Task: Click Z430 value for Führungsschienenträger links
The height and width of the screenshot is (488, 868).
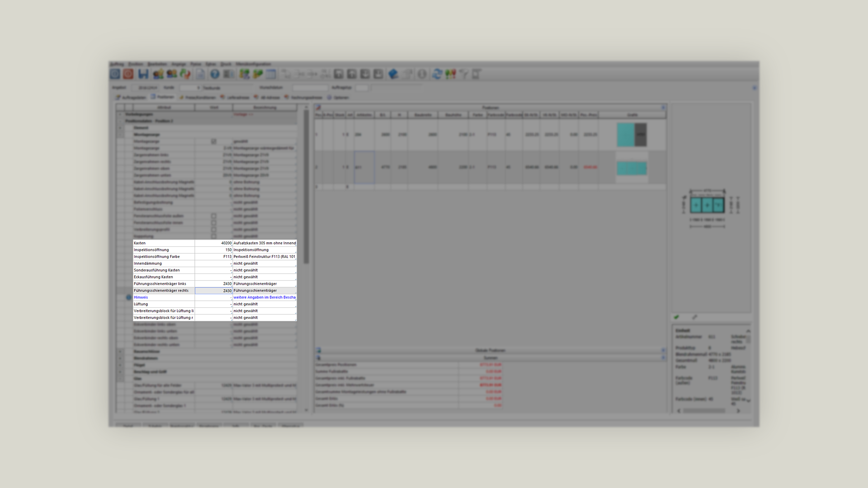Action: tap(214, 284)
